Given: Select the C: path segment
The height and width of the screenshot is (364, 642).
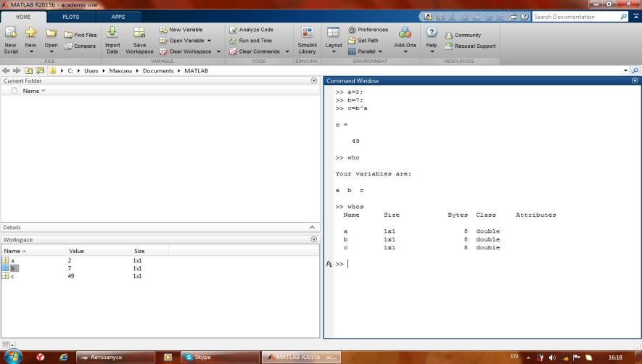Looking at the screenshot, I should [x=70, y=71].
